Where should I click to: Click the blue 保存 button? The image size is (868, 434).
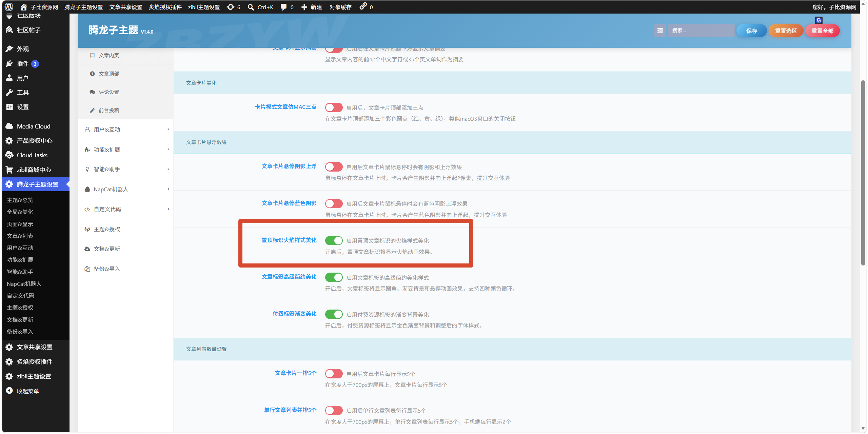(751, 31)
